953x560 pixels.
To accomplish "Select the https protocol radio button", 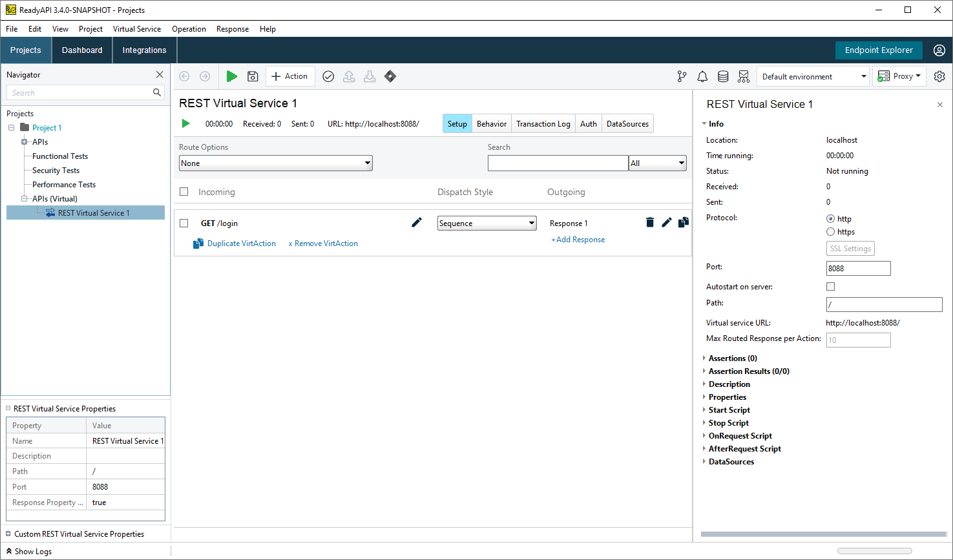I will point(831,231).
